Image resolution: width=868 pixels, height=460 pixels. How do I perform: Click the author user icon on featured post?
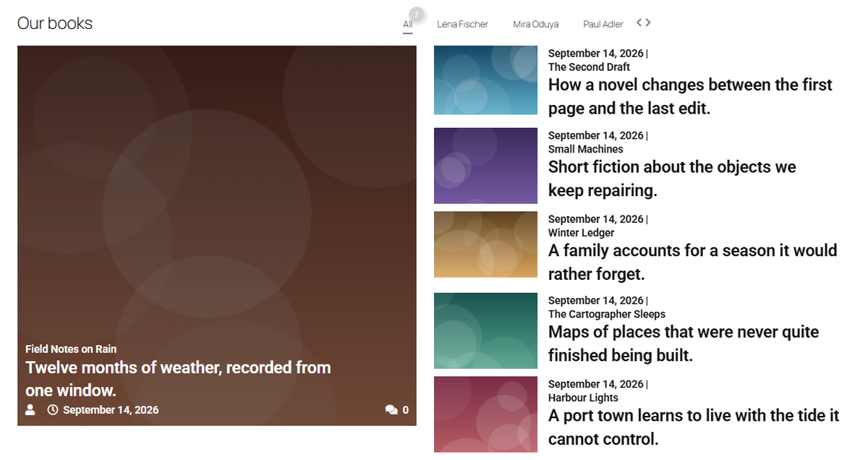point(30,410)
